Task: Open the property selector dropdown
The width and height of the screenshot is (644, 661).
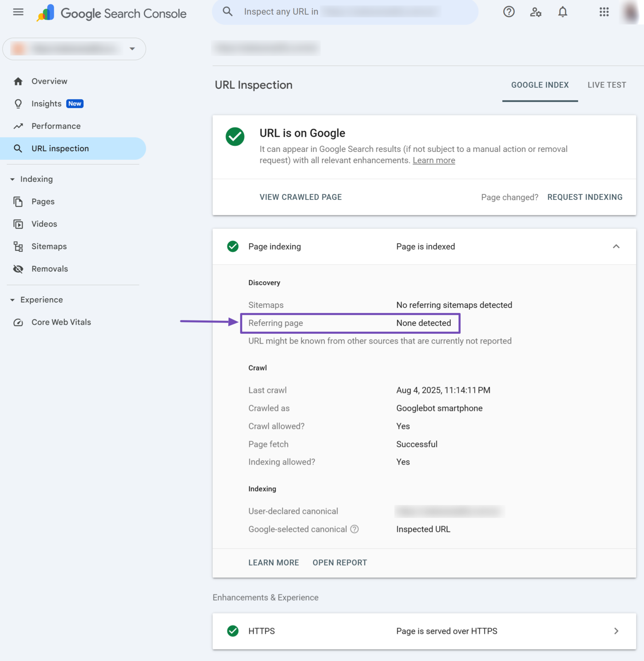Action: pos(74,49)
